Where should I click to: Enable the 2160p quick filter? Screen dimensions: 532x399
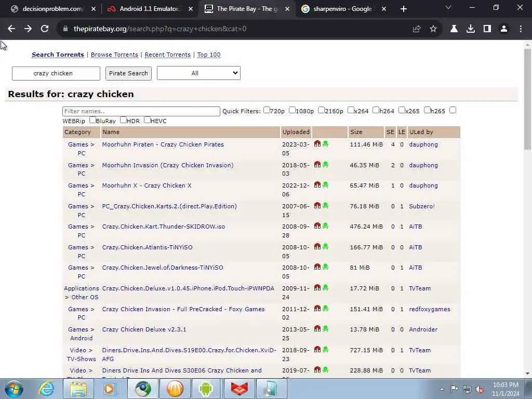[x=321, y=110]
